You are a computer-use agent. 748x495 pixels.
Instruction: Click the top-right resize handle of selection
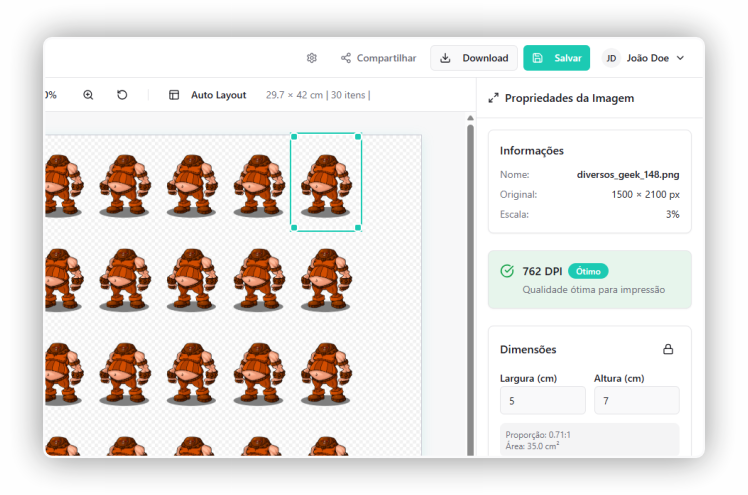pos(358,136)
